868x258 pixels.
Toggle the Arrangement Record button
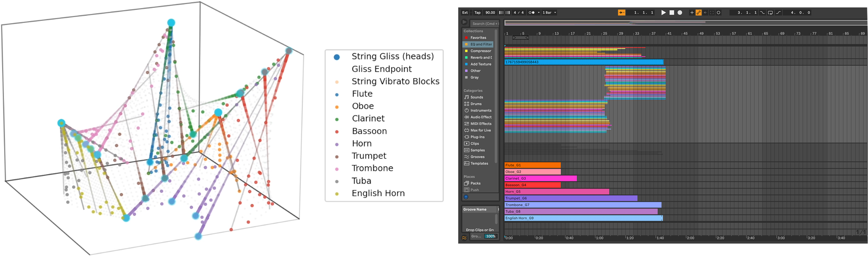(680, 12)
